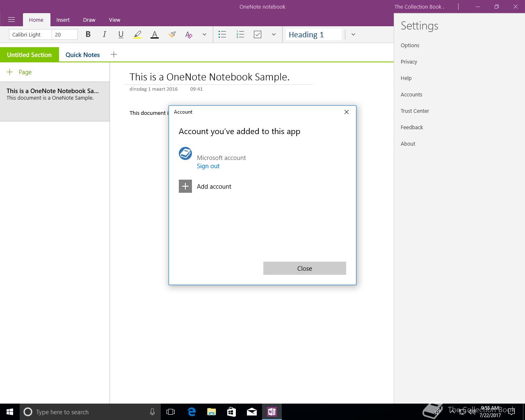Viewport: 525px width, 420px height.
Task: Apply font color
Action: point(155,34)
